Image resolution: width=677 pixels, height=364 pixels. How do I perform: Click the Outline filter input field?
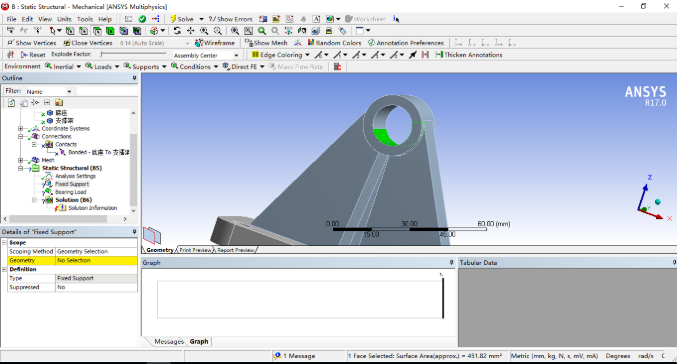pyautogui.click(x=107, y=92)
